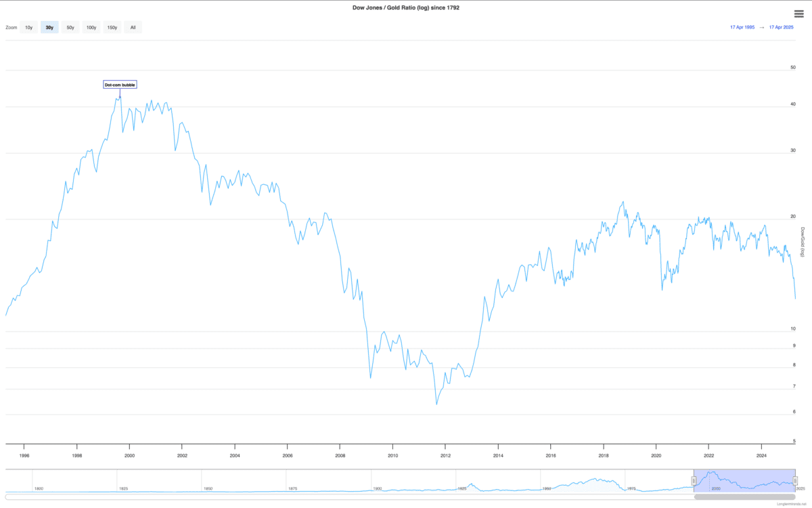The width and height of the screenshot is (812, 508).
Task: Edit the start date 17 Apr 1995
Action: click(x=742, y=27)
